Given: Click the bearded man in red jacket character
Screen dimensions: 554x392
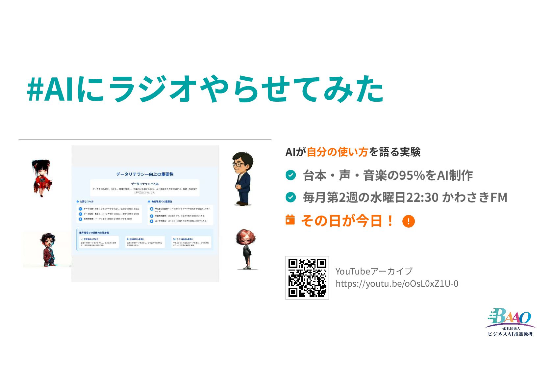Looking at the screenshot, I should [49, 249].
